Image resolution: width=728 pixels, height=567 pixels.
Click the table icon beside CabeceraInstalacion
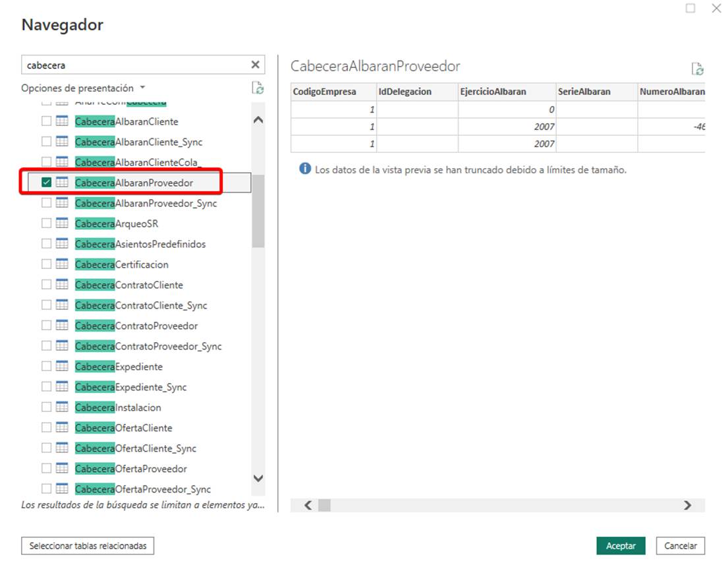[62, 407]
